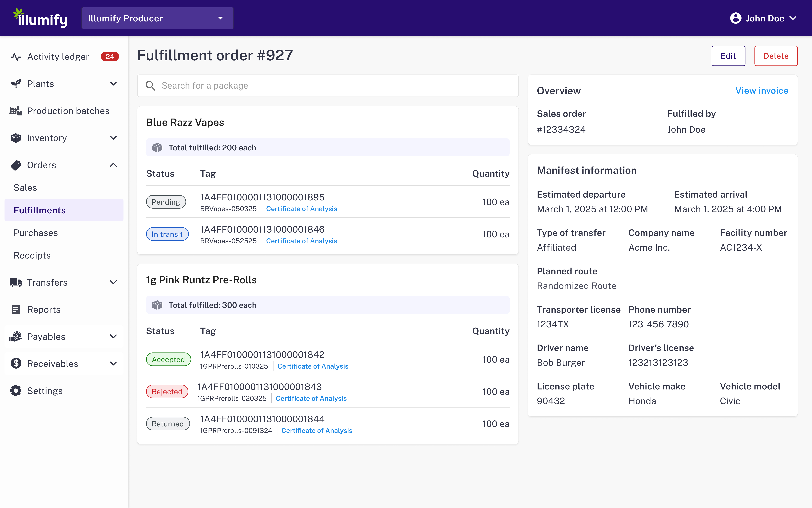Click the Pending status badge
Image resolution: width=812 pixels, height=508 pixels.
pos(166,202)
